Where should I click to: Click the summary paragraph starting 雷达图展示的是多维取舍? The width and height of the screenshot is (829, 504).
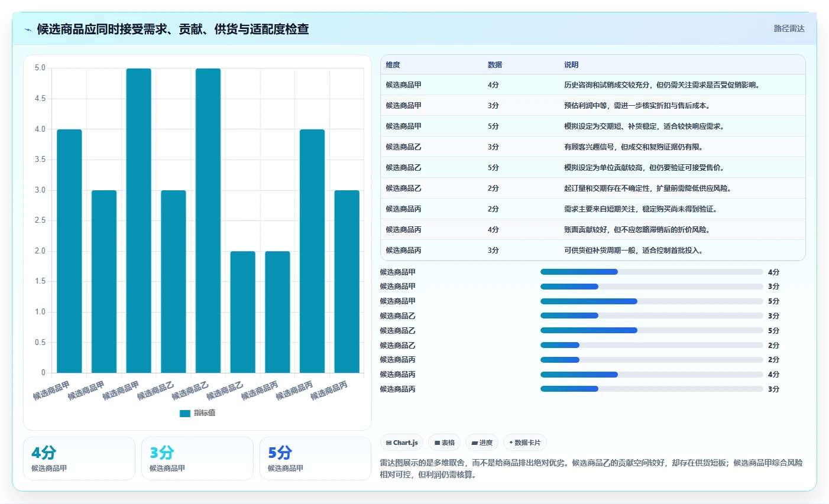click(x=591, y=469)
